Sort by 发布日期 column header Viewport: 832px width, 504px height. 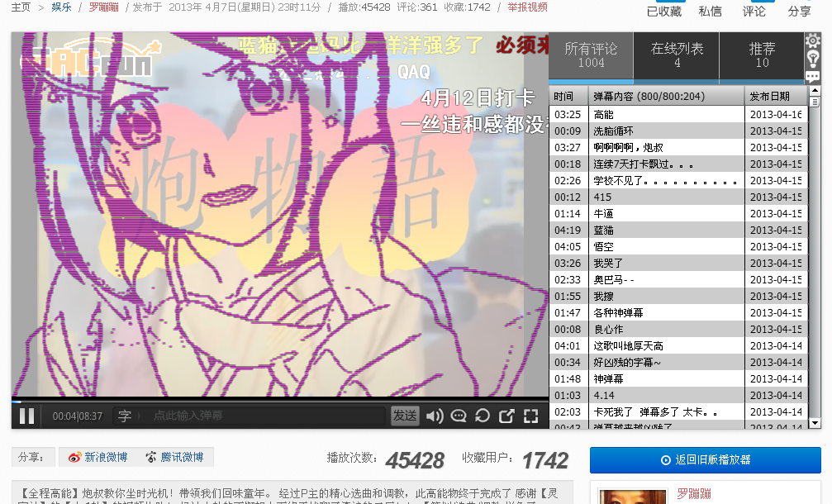tap(777, 96)
